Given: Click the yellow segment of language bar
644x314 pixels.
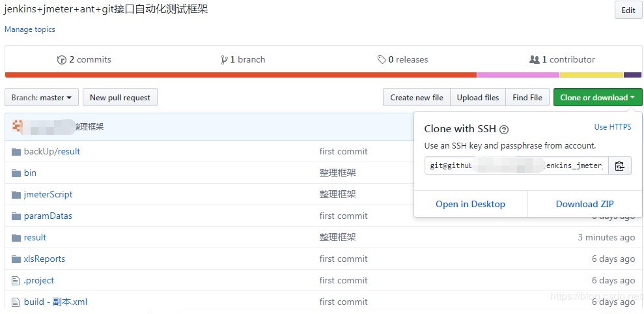Looking at the screenshot, I should [x=592, y=75].
